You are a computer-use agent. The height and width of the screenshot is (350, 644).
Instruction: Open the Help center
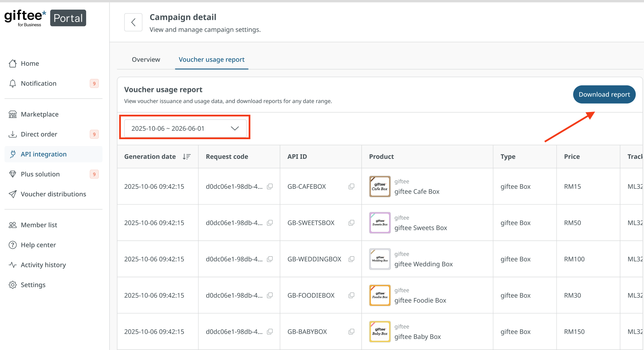pos(53,245)
